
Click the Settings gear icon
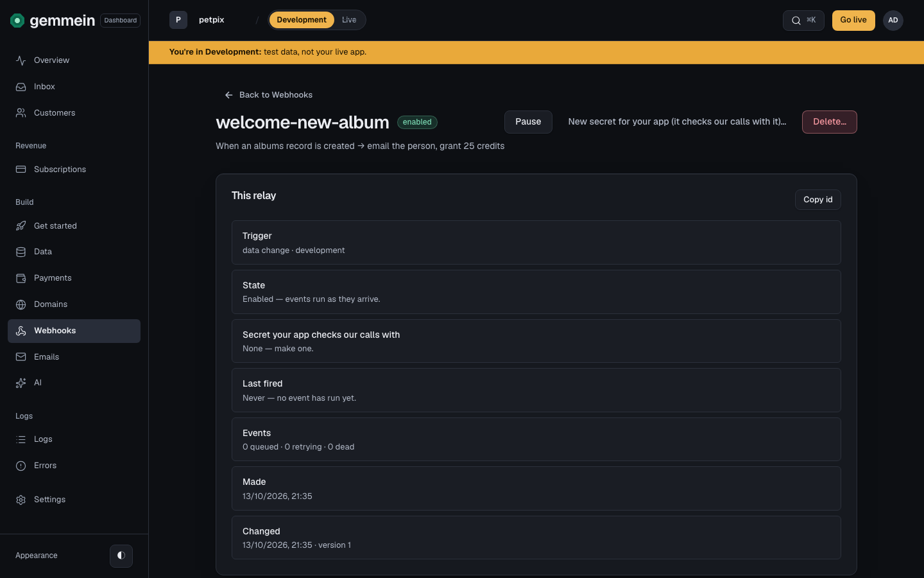(x=21, y=500)
